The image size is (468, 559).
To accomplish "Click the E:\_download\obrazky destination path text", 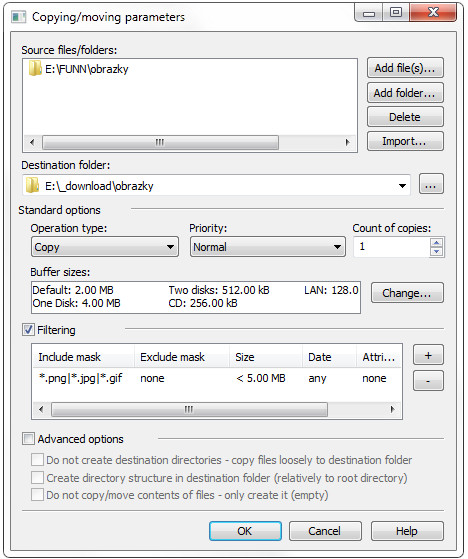I will coord(99,186).
